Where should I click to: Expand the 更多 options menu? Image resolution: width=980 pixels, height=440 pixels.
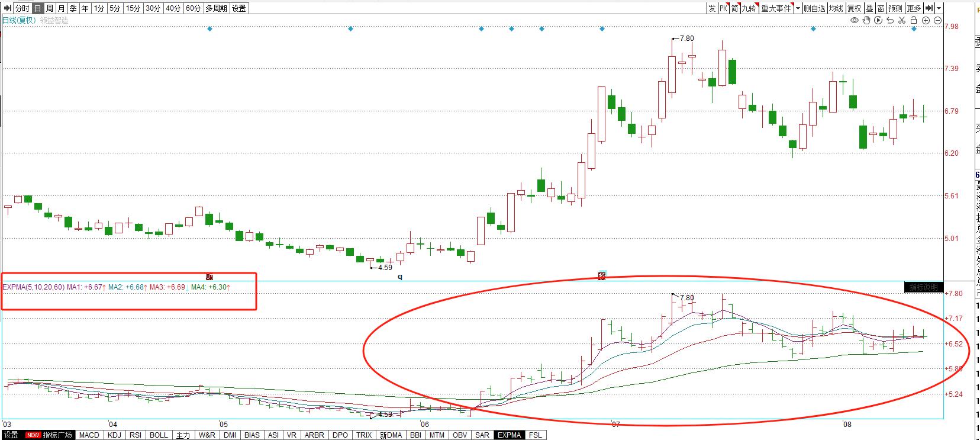click(x=914, y=8)
